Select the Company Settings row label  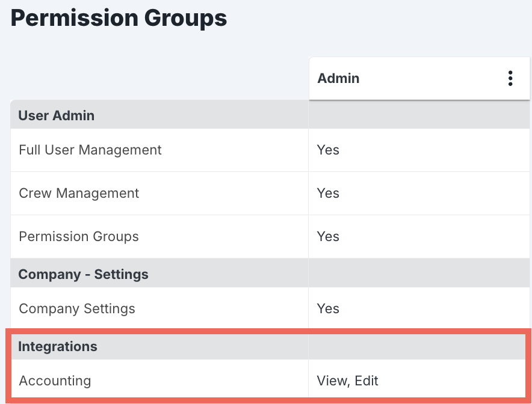click(x=77, y=309)
